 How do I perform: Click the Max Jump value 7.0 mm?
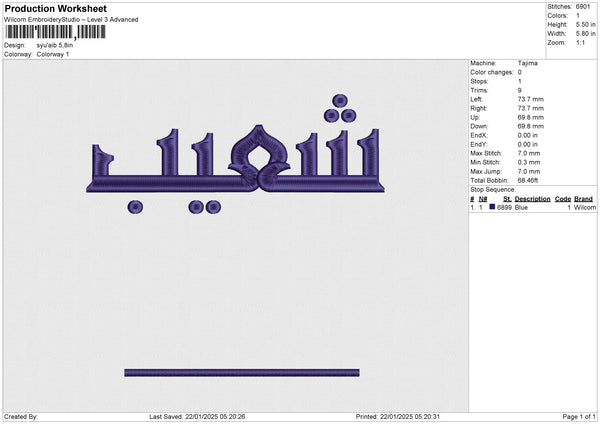529,171
